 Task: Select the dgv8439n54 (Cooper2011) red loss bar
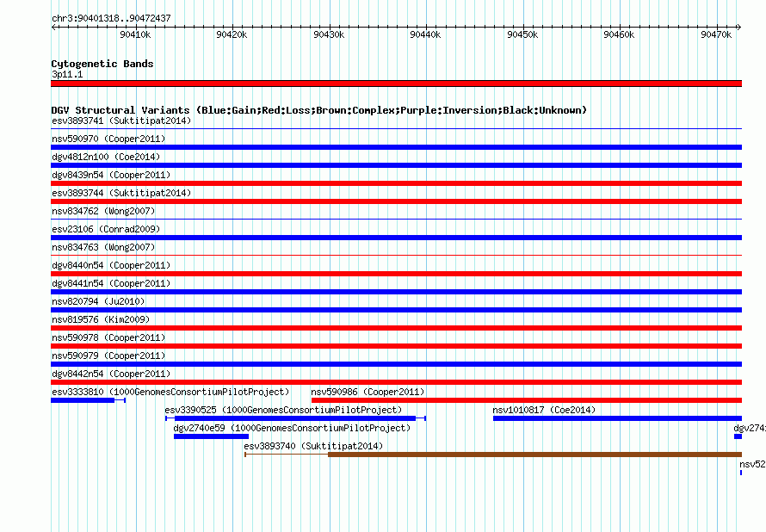pos(396,183)
